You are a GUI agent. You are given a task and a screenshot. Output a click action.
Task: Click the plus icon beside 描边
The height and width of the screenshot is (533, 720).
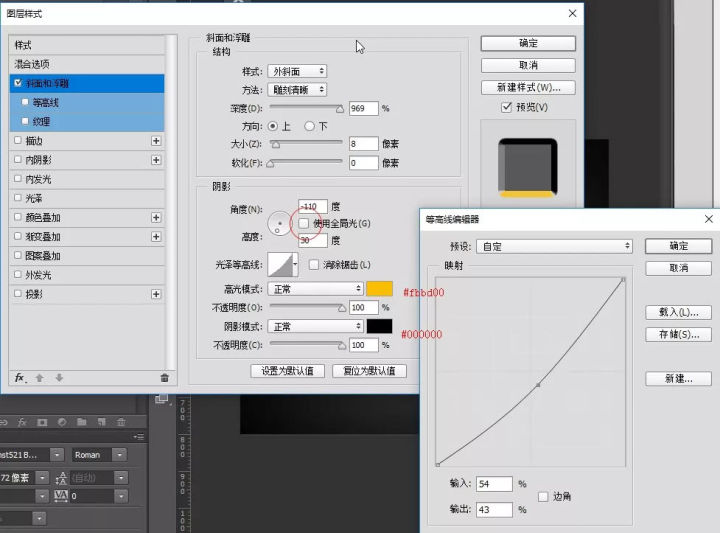[156, 141]
